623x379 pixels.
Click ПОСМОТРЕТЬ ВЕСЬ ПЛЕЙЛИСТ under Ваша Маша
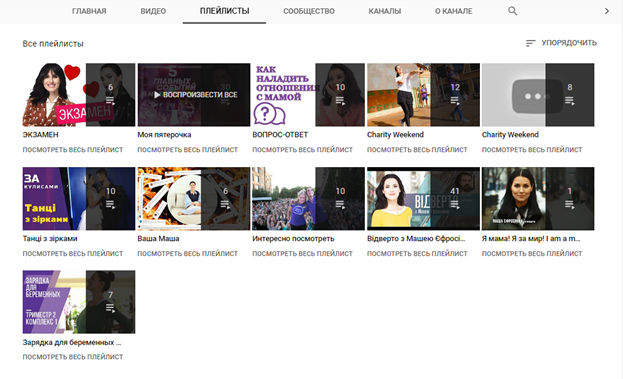pyautogui.click(x=188, y=253)
